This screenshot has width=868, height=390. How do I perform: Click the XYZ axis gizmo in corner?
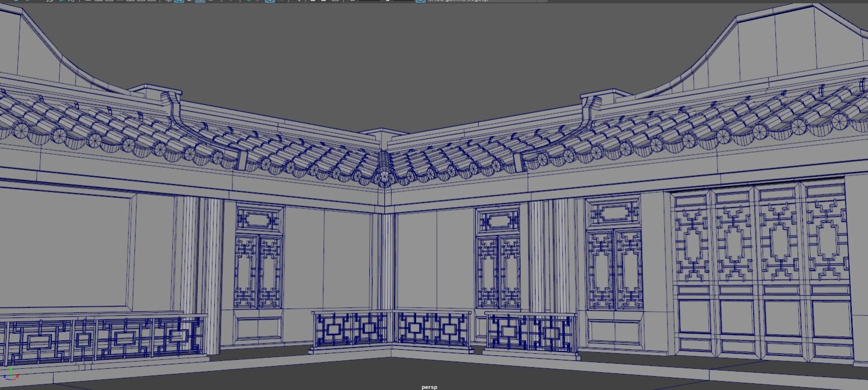[x=10, y=374]
